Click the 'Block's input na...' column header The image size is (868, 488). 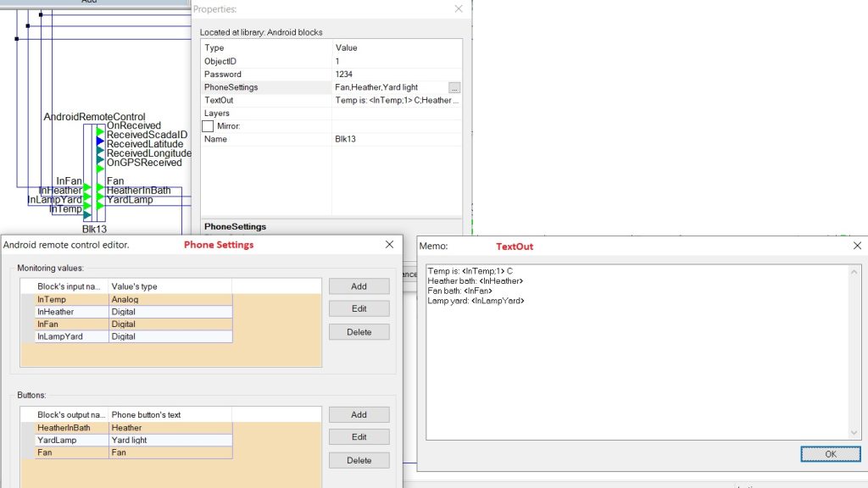71,286
